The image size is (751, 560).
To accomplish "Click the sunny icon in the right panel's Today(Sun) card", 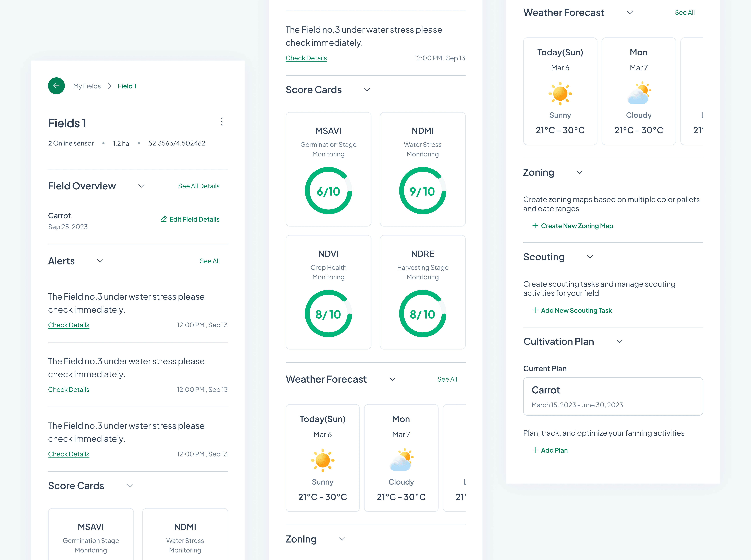I will [560, 93].
